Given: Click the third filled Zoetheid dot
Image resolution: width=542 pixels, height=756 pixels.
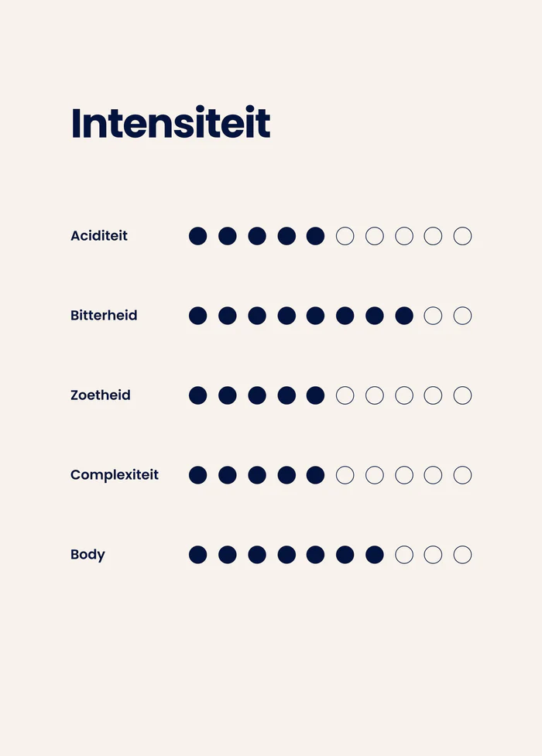Looking at the screenshot, I should [257, 395].
